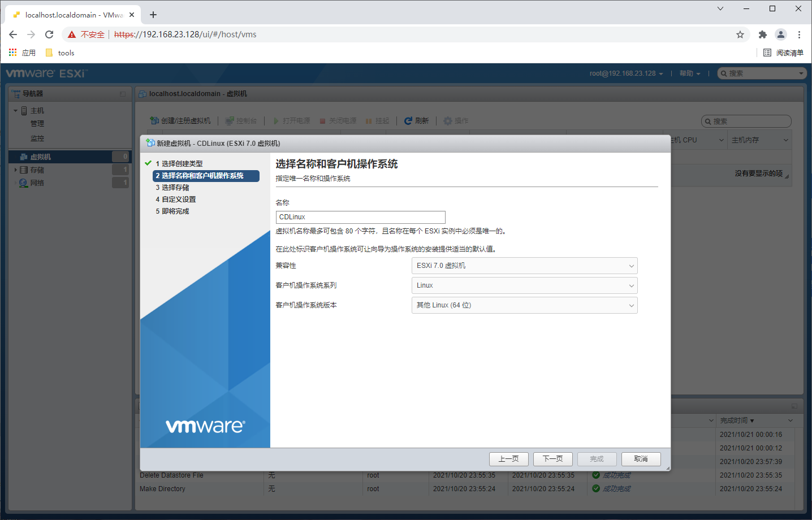Open the 兼容性 dropdown

[525, 266]
